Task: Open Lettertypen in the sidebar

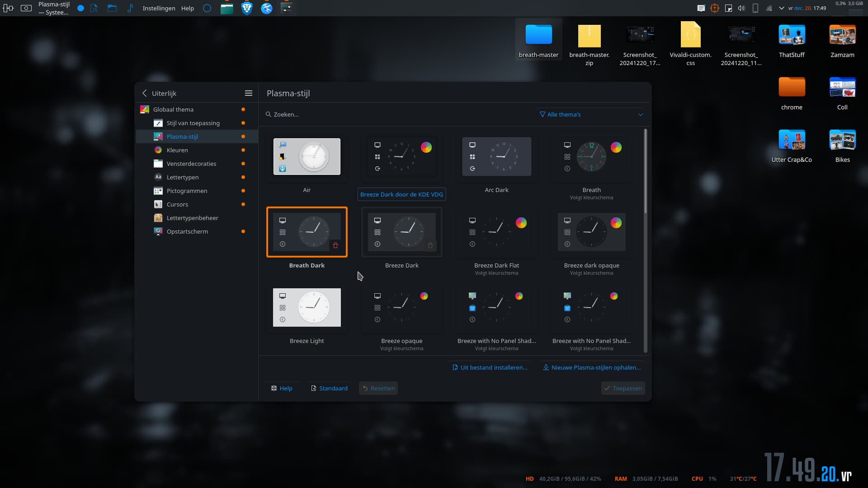Action: (197, 177)
